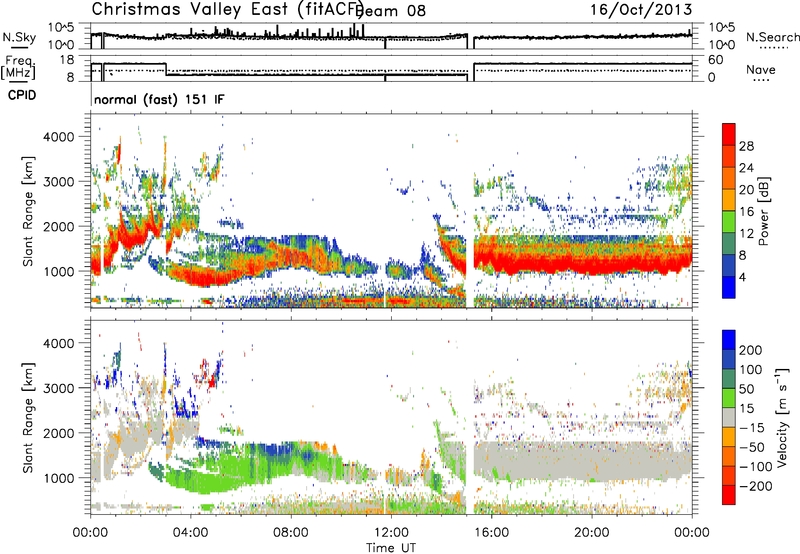The height and width of the screenshot is (554, 800).
Task: Click the '4000' tick of the velocity panel
Action: coord(58,343)
